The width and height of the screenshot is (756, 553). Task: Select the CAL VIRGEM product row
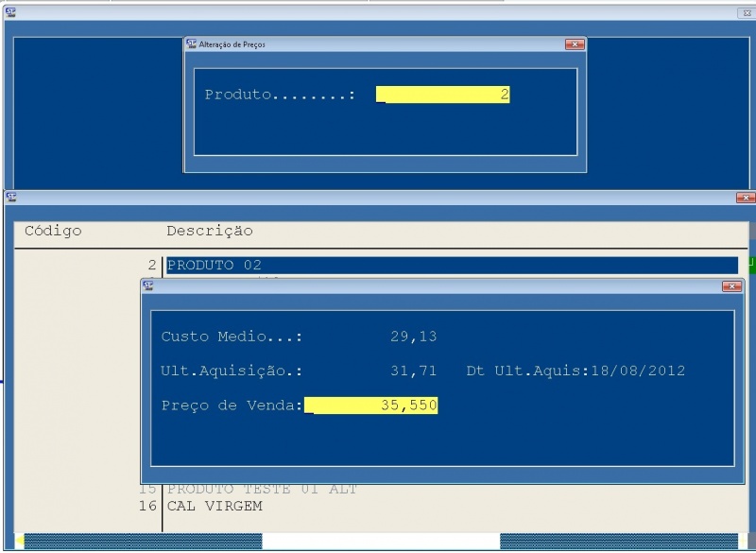pyautogui.click(x=236, y=506)
